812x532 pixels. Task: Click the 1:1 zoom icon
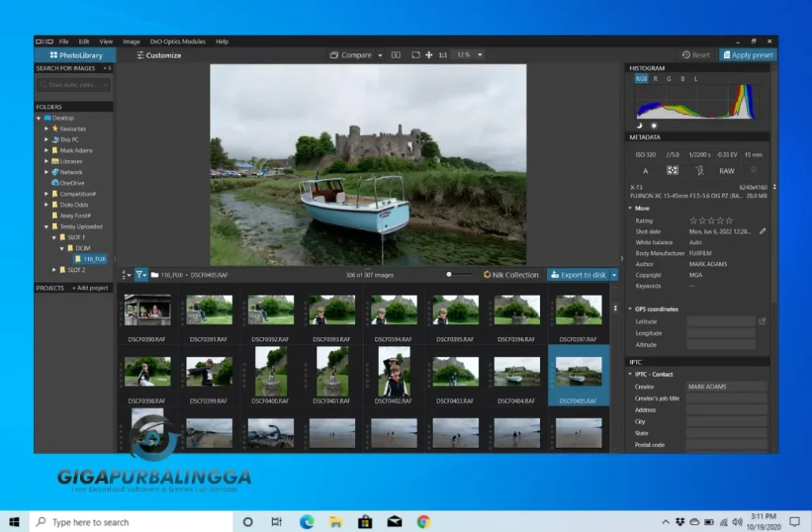[442, 55]
